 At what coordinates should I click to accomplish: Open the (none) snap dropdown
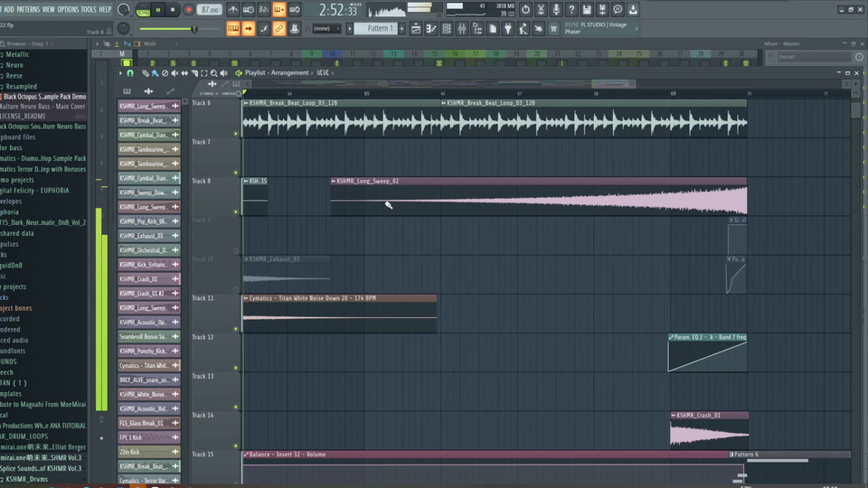click(325, 29)
